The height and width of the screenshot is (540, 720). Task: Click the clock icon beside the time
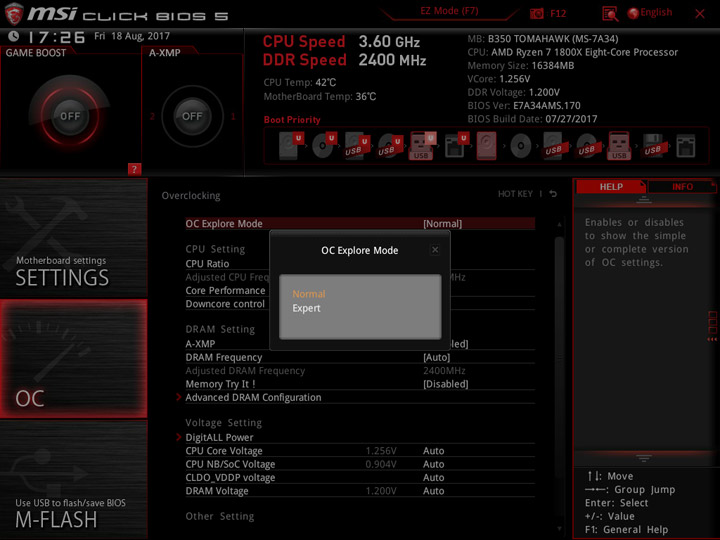click(x=14, y=36)
